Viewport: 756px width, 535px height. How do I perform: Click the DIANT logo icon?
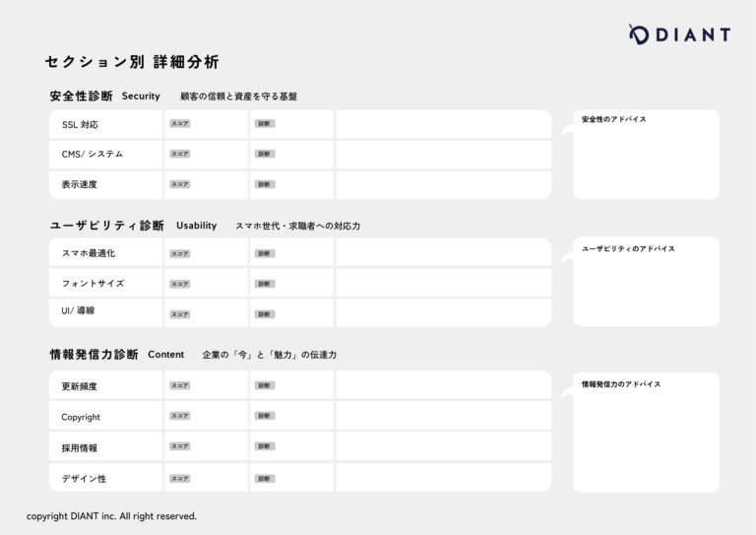(x=639, y=34)
